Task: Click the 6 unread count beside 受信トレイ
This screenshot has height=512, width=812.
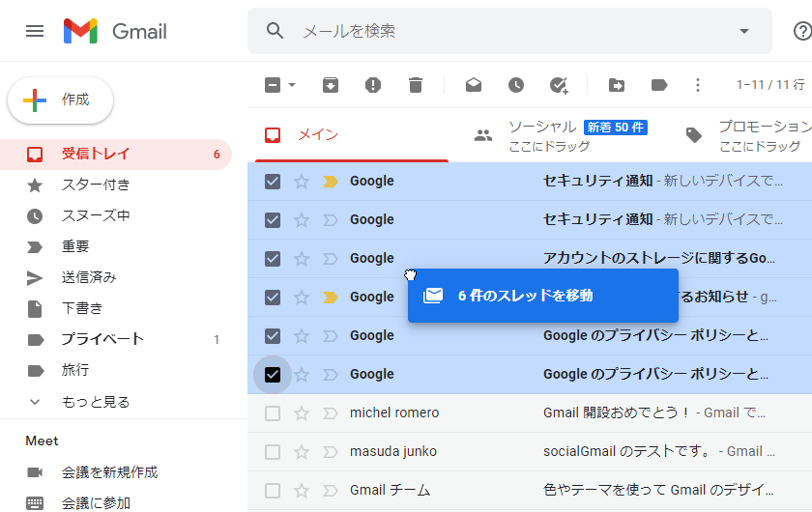Action: coord(217,155)
